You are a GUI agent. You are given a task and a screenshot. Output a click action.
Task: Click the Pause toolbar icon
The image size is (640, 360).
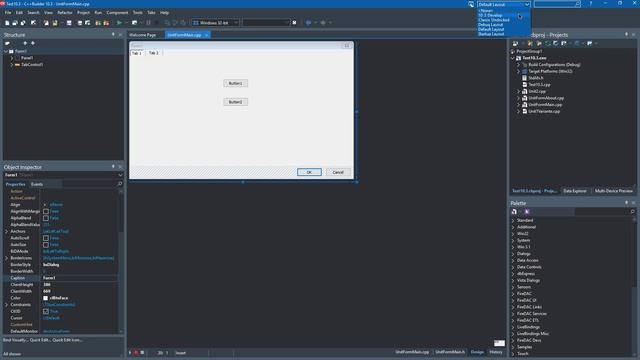click(148, 23)
